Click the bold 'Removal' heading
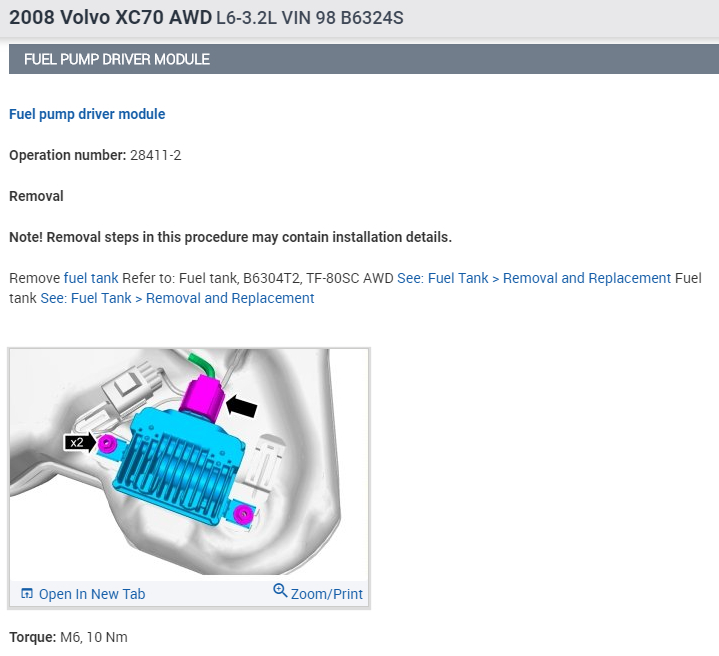This screenshot has height=656, width=719. pyautogui.click(x=36, y=196)
